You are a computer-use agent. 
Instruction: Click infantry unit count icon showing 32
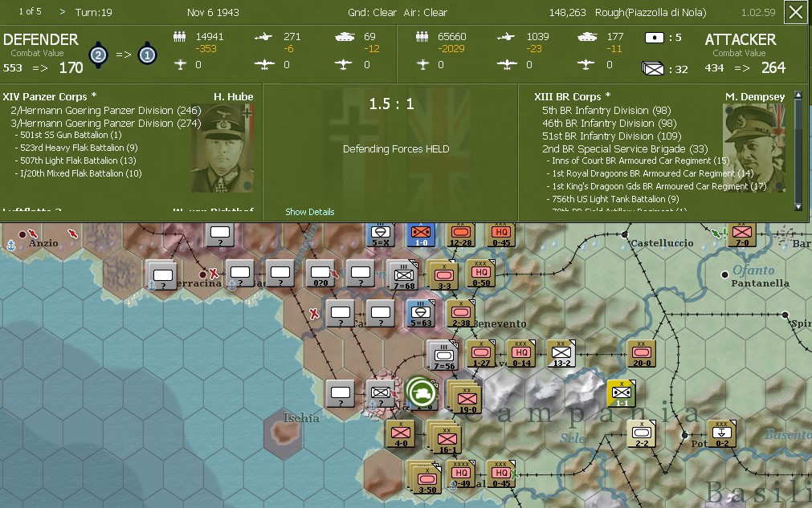click(x=652, y=68)
